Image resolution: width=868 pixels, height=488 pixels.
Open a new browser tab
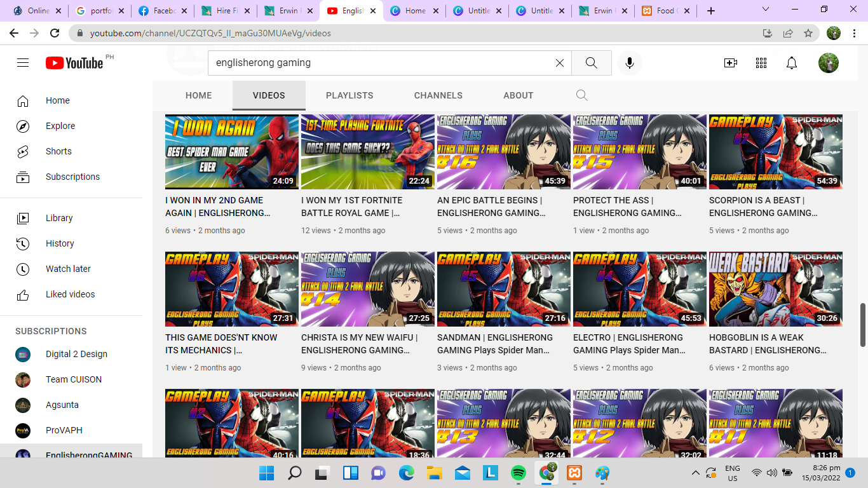click(711, 11)
